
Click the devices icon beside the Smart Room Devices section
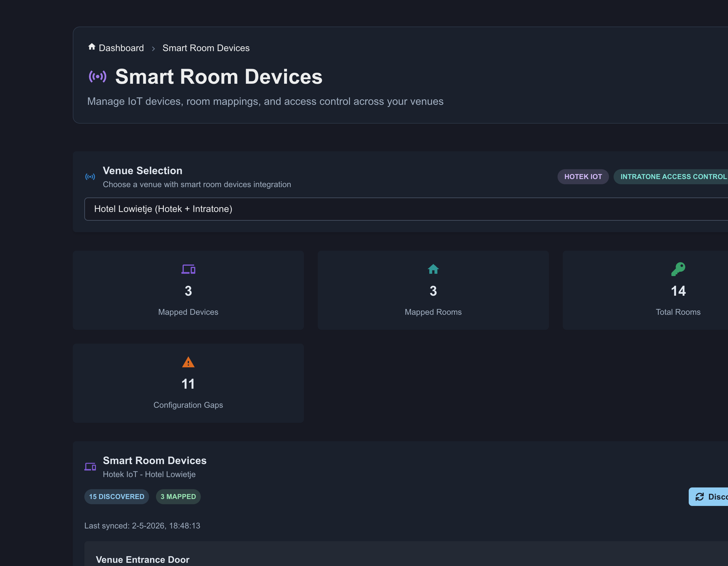click(x=90, y=466)
